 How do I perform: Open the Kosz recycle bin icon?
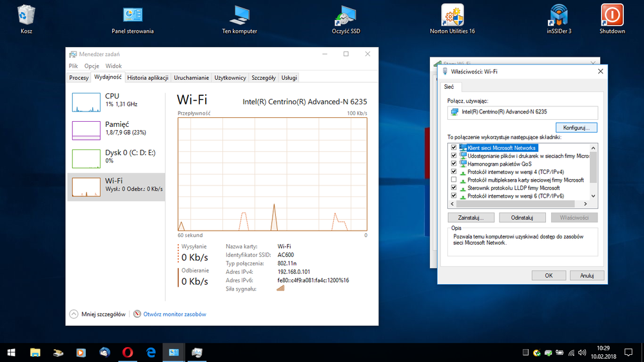[x=26, y=15]
